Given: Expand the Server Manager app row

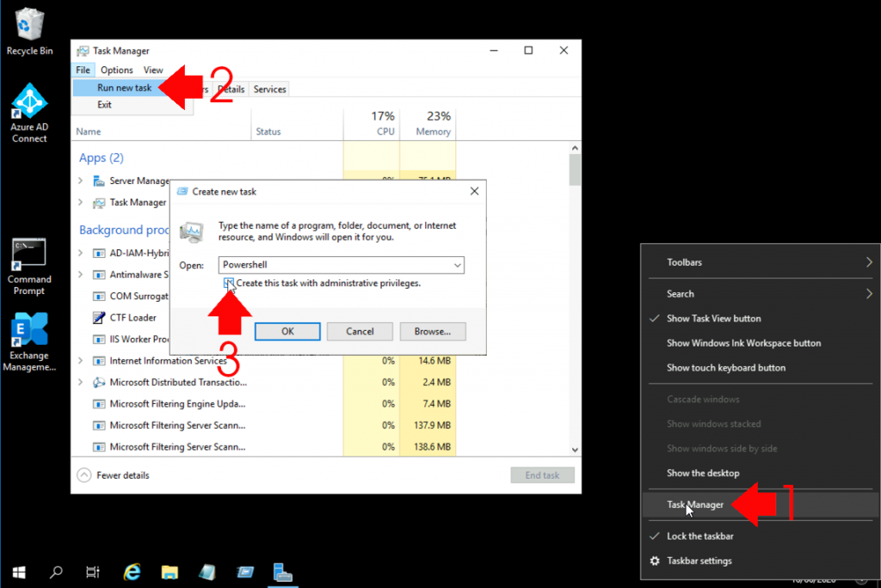Looking at the screenshot, I should [81, 181].
